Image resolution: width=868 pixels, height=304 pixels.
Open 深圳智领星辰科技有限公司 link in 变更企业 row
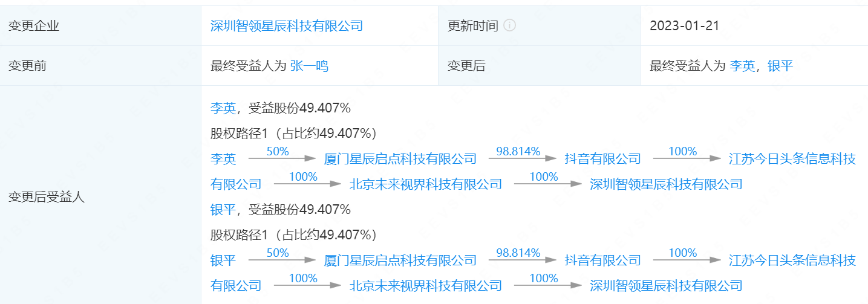click(x=286, y=25)
